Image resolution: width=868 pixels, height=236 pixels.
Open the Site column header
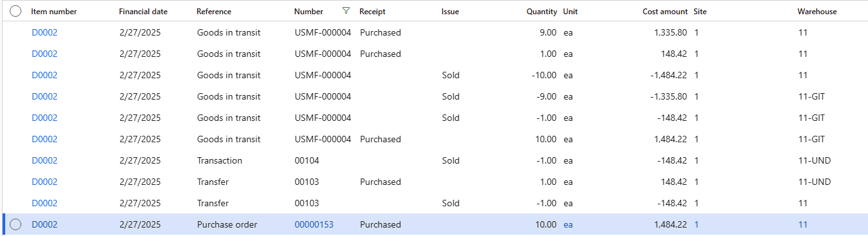click(x=699, y=12)
